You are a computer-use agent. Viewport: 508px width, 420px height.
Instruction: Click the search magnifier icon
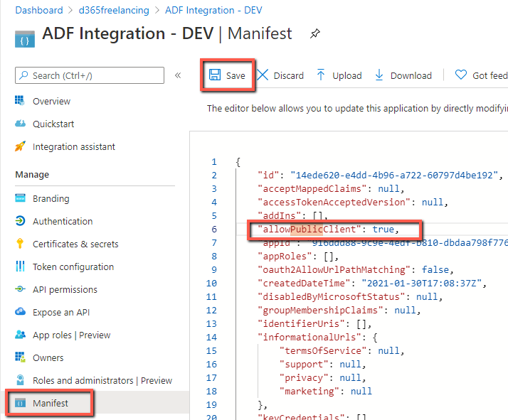coord(23,75)
